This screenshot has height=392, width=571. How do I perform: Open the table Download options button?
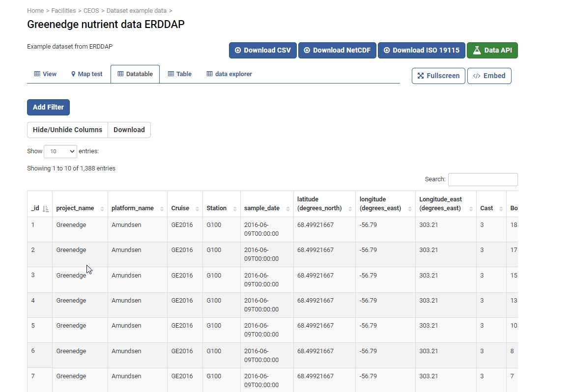point(129,130)
